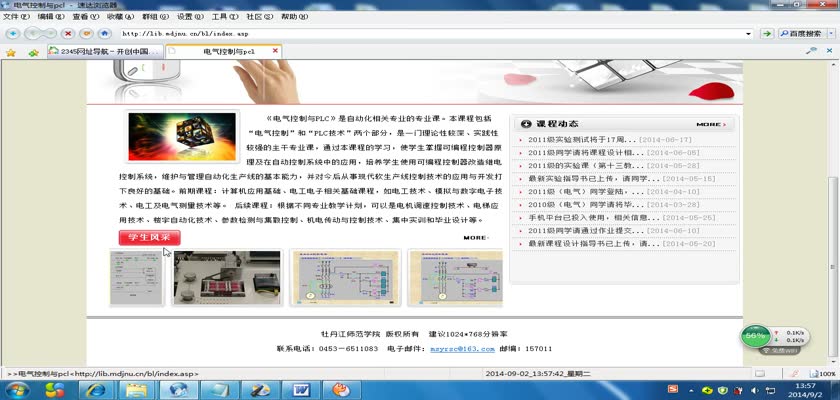Viewport: 840px width, 400px height.
Task: Click the green go arrow button
Action: point(767,33)
